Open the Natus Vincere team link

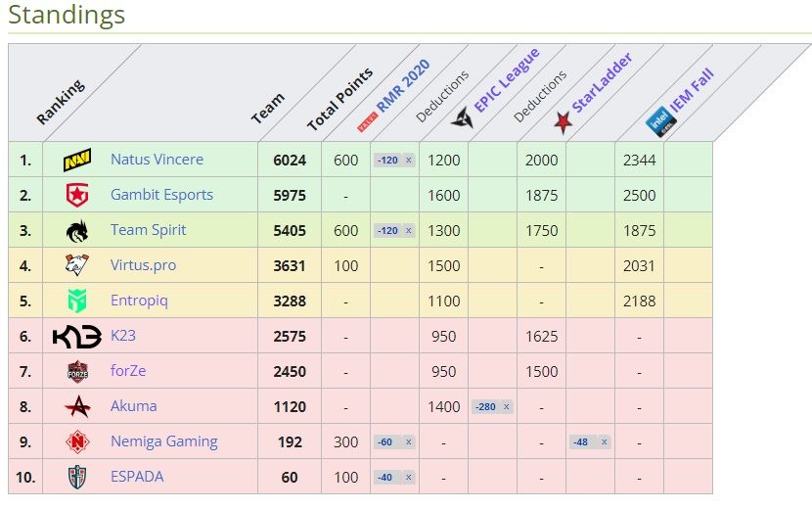(x=157, y=160)
